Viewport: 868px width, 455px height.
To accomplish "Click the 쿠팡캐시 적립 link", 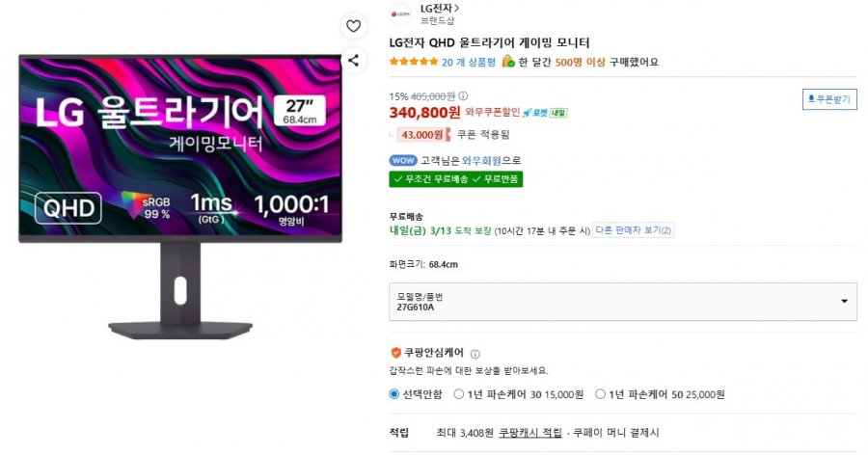I will [x=529, y=433].
